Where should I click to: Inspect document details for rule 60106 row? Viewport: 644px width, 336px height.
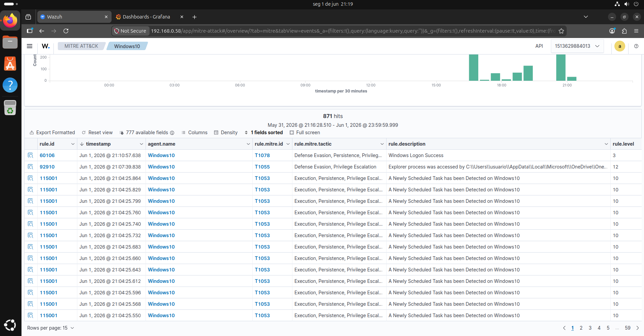pyautogui.click(x=31, y=155)
